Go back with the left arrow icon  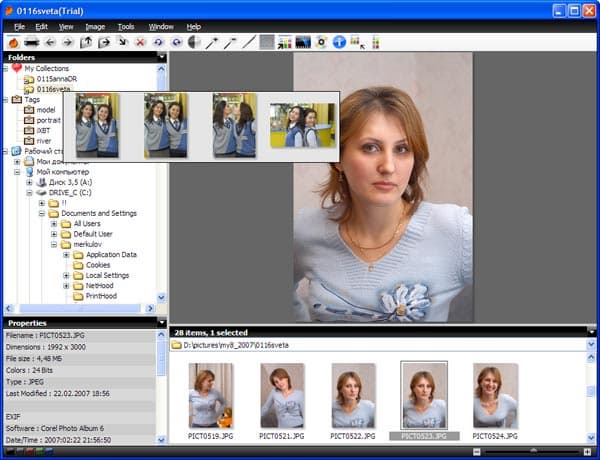point(50,42)
